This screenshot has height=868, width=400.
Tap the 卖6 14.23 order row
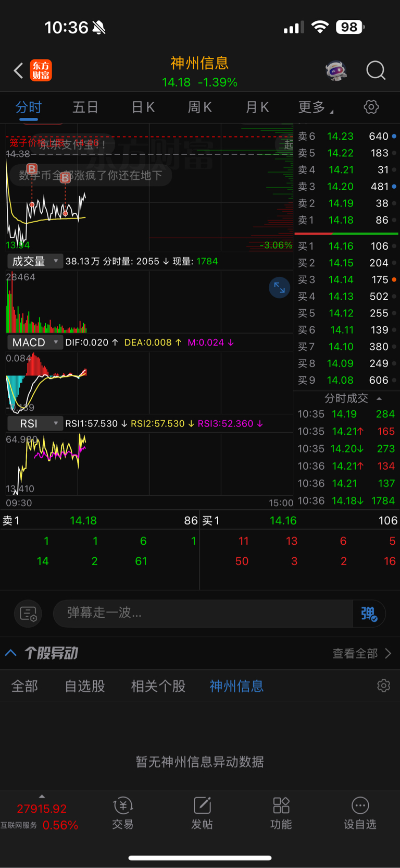347,136
